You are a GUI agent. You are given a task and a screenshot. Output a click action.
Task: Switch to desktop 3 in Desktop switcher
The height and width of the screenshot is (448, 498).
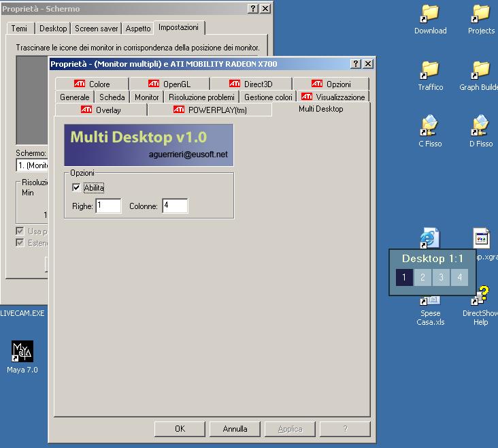441,277
